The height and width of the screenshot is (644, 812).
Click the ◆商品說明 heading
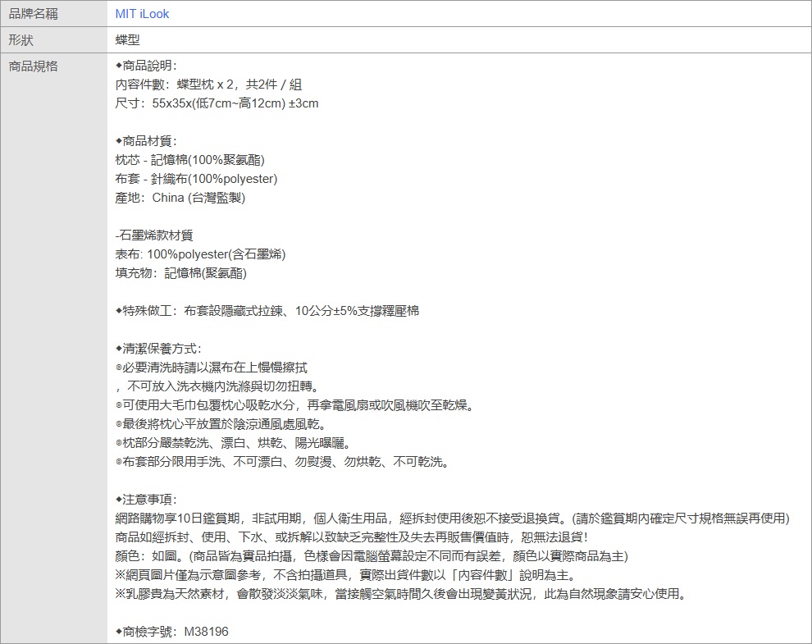point(145,66)
